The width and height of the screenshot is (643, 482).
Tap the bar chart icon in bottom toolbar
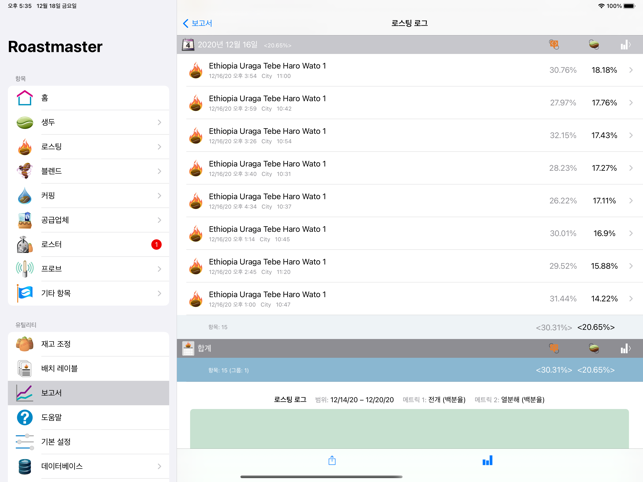(x=487, y=461)
